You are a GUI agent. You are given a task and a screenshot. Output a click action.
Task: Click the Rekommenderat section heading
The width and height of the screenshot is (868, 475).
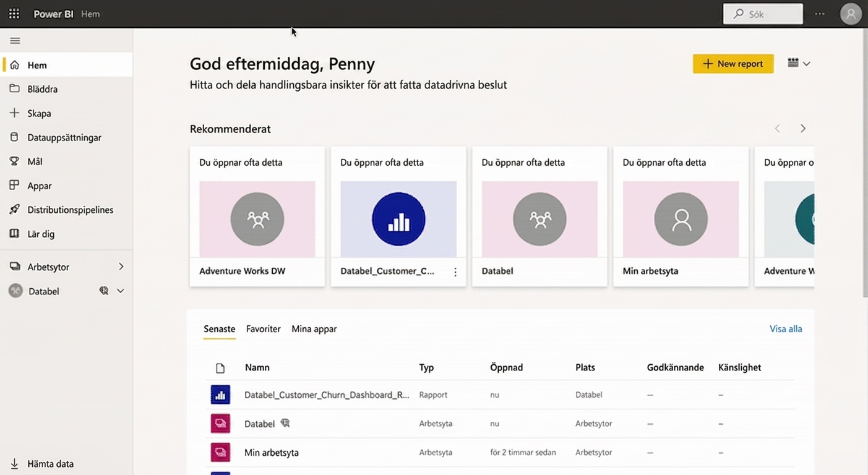coord(230,129)
